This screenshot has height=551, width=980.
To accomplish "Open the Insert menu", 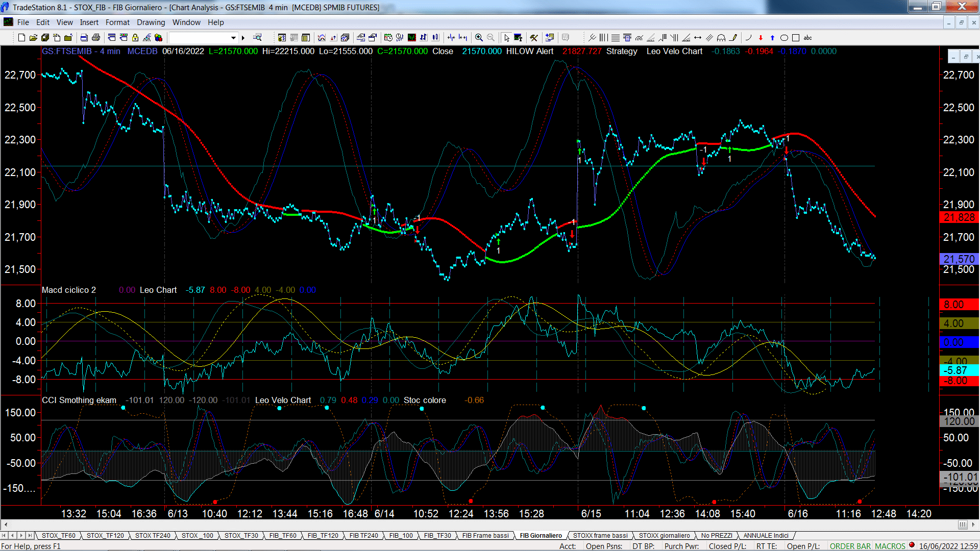I will coord(89,22).
